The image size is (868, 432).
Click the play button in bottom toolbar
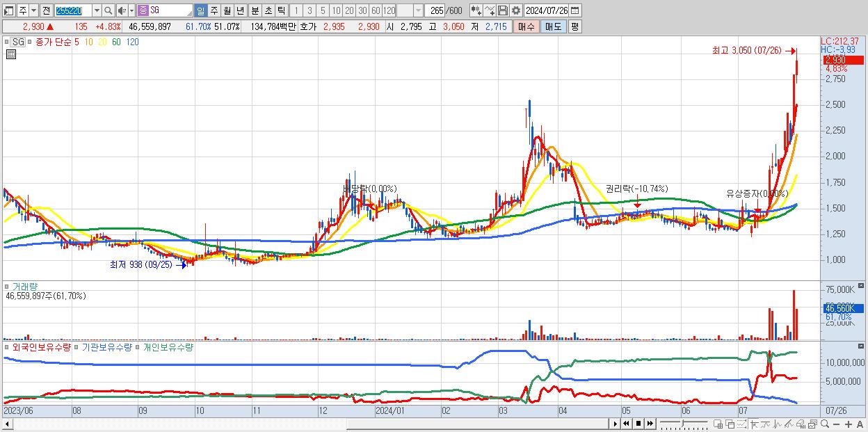pyautogui.click(x=616, y=424)
